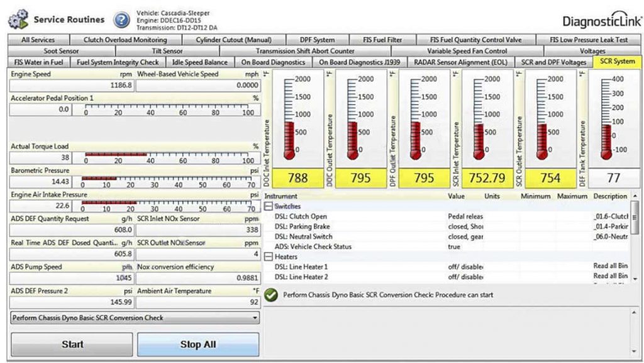Image resolution: width=644 pixels, height=363 pixels.
Task: Click the Actual Torque Load bar gauge
Action: (167, 157)
